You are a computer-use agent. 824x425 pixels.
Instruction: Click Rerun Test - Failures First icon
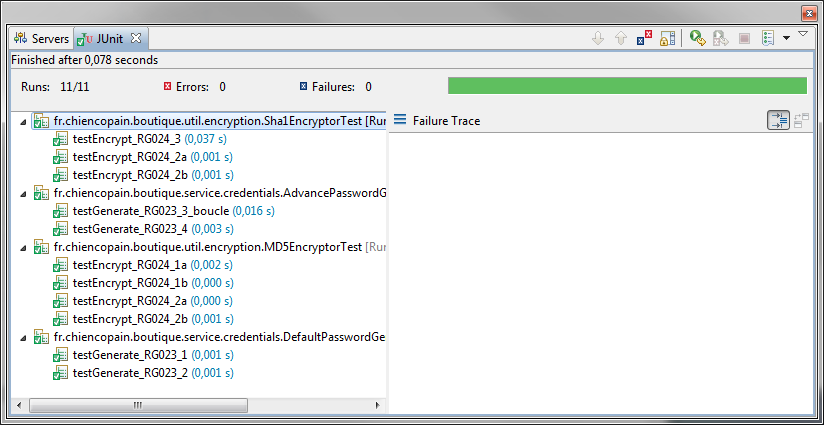point(720,38)
